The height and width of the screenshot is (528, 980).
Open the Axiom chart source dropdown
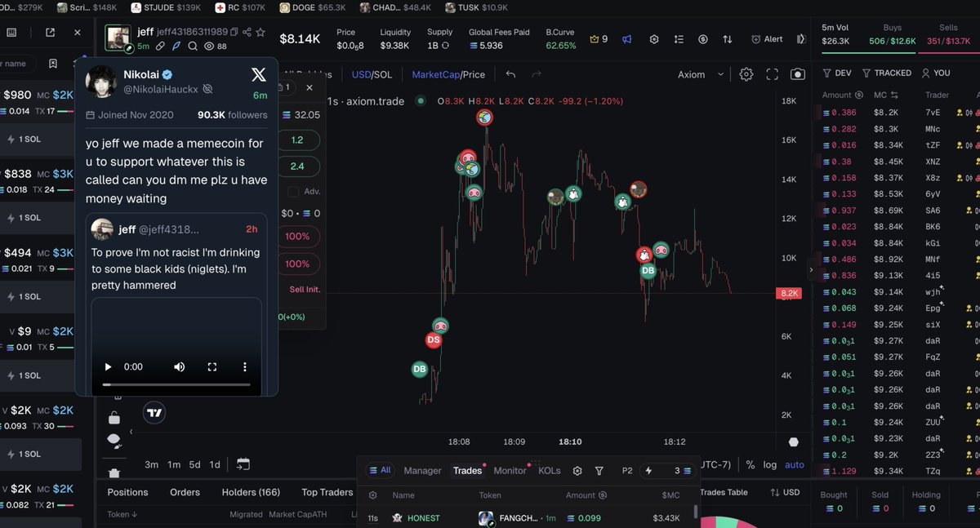point(701,74)
